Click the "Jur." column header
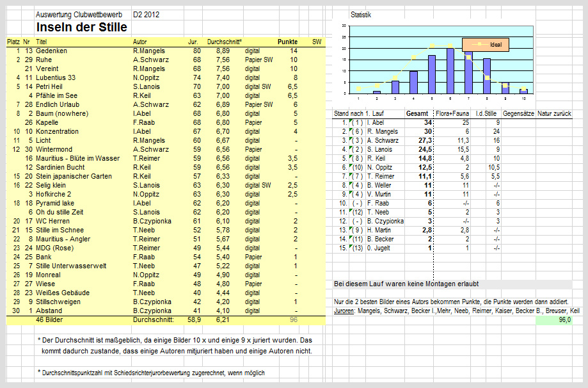The image size is (588, 388). click(x=193, y=42)
